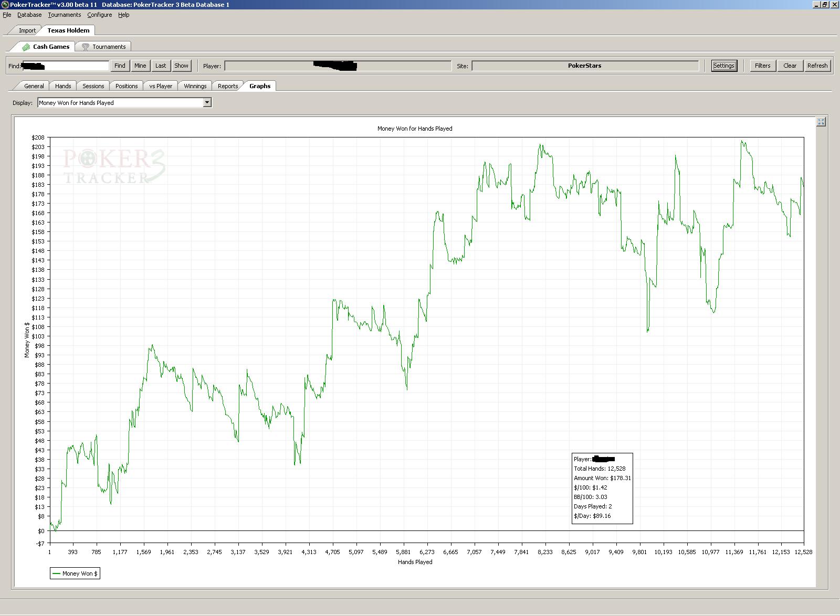The height and width of the screenshot is (616, 840).
Task: Open the File menu
Action: (x=7, y=15)
